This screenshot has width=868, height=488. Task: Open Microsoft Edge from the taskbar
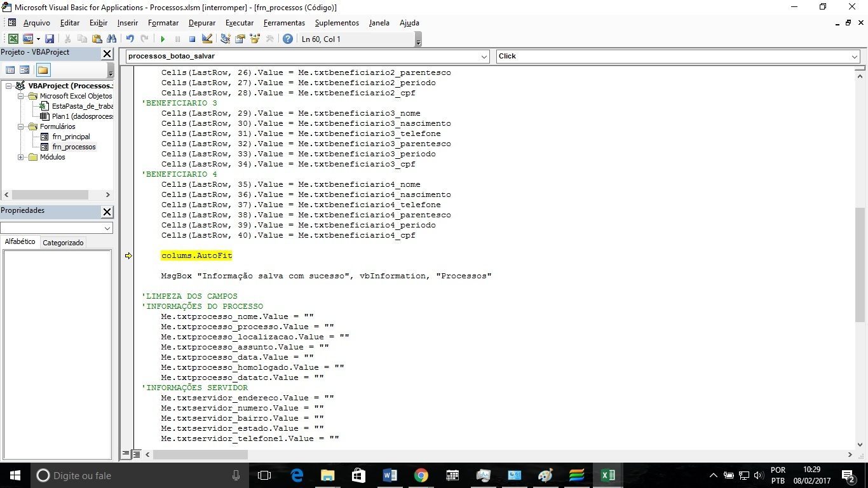tap(297, 475)
